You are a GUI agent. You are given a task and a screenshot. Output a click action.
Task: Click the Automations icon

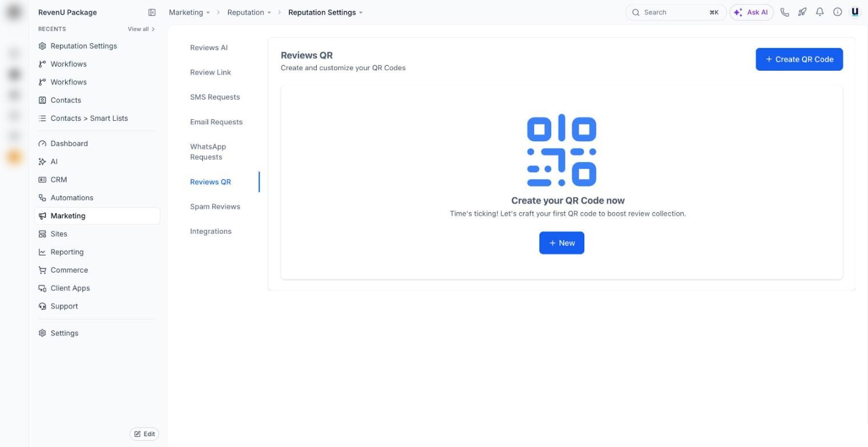[x=42, y=198]
